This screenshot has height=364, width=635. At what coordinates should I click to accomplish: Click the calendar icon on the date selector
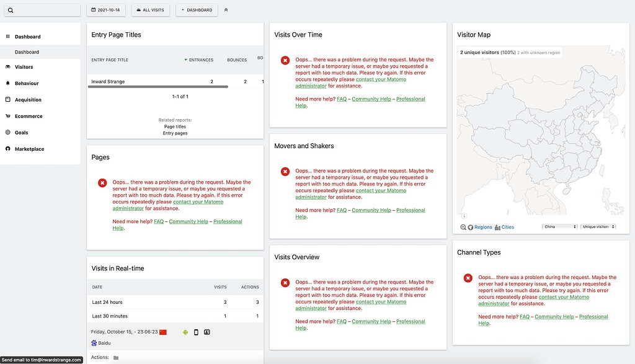click(x=92, y=9)
